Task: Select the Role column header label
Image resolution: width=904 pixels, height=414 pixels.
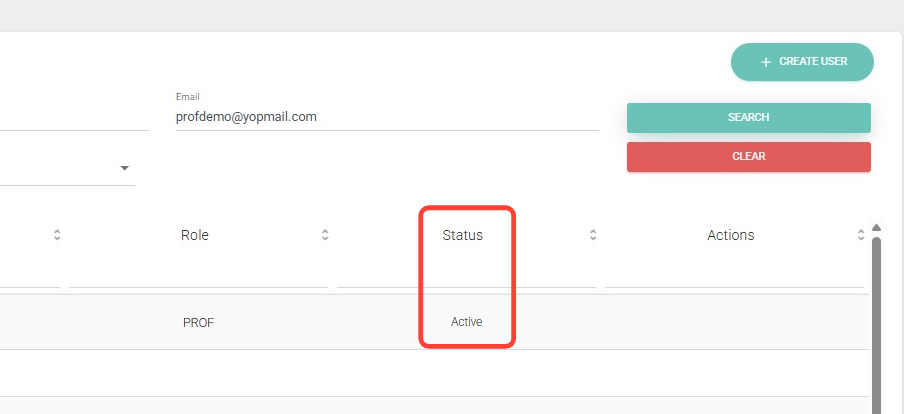Action: tap(195, 236)
